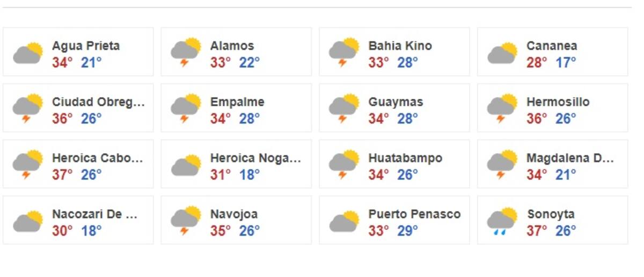Click the Cananea cloudy sun icon

point(502,53)
